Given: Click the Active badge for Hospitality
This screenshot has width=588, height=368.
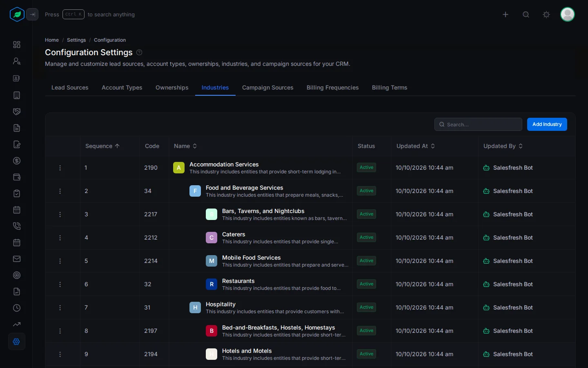Looking at the screenshot, I should click(x=367, y=307).
